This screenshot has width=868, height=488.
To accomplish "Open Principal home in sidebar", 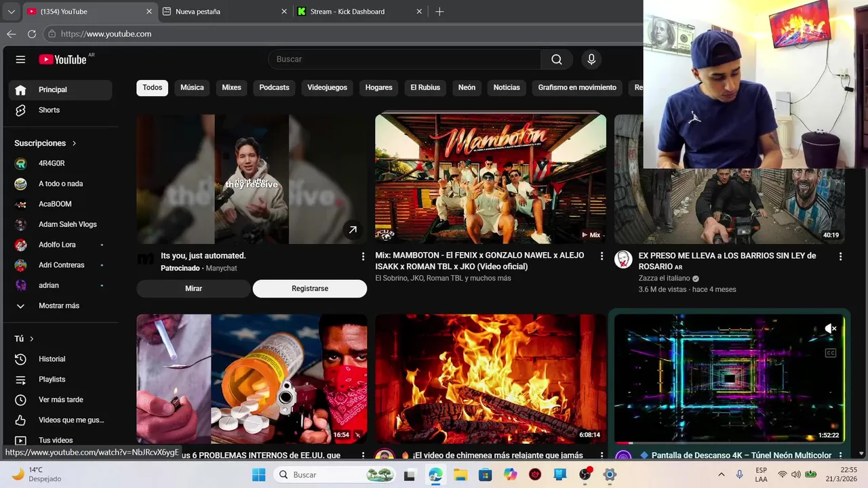I will coord(60,90).
